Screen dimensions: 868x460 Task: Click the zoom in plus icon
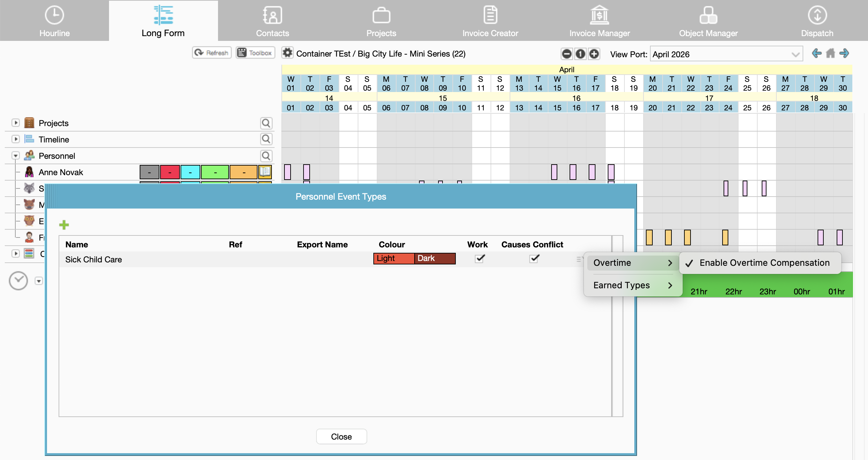594,54
